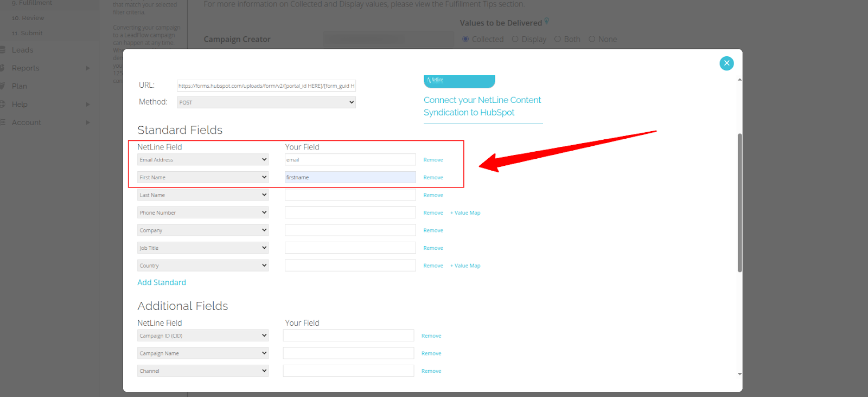Go to step 10. Review

pos(28,18)
